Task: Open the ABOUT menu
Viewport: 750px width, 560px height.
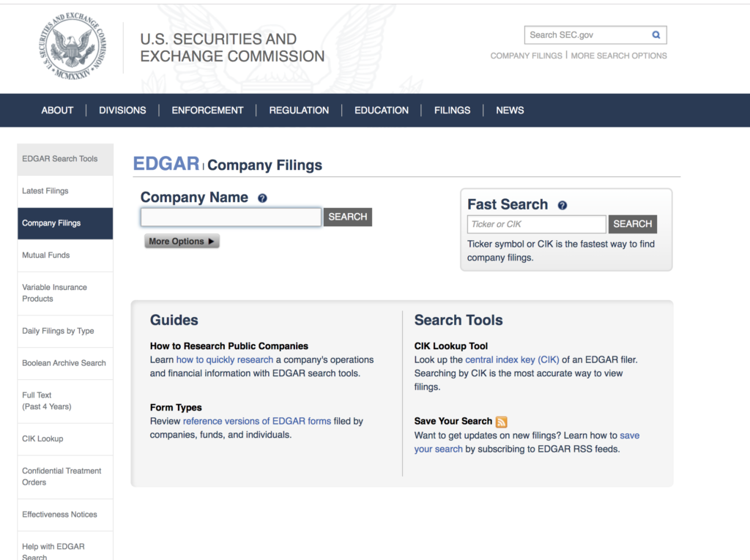Action: point(57,111)
